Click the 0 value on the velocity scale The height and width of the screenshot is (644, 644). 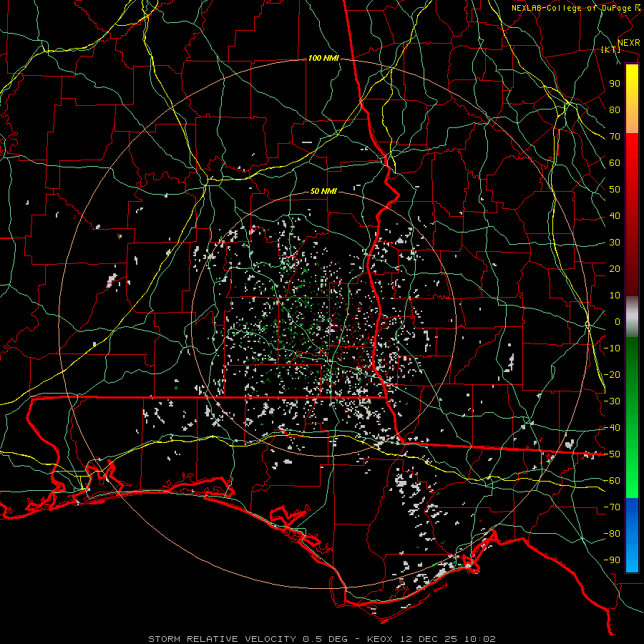pyautogui.click(x=618, y=321)
